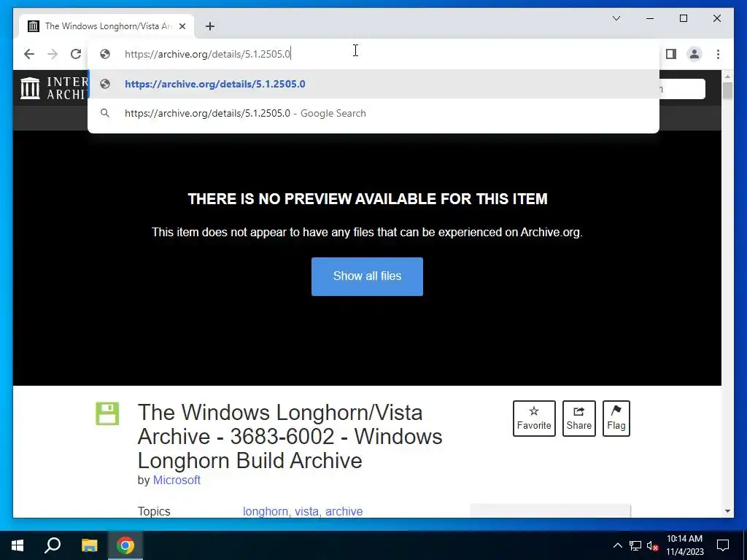
Task: Minimize the Chrome window
Action: pyautogui.click(x=650, y=18)
